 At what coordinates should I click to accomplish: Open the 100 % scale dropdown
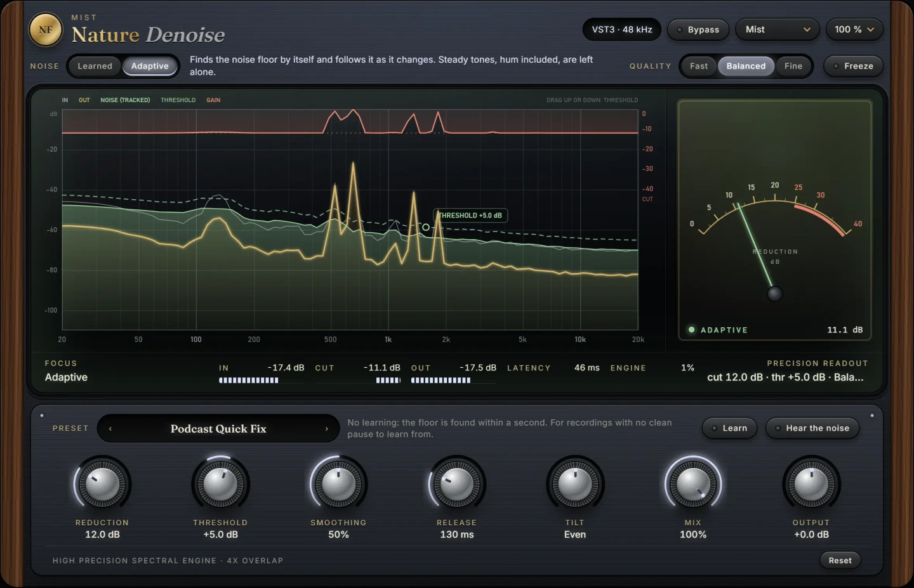point(854,30)
